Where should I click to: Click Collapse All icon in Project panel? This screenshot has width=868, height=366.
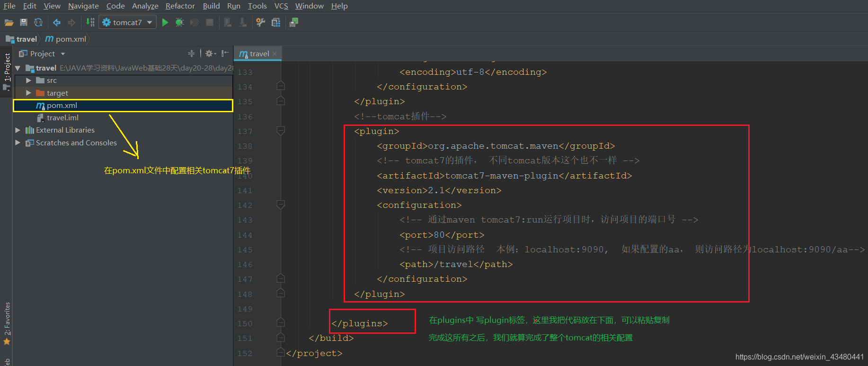point(191,54)
